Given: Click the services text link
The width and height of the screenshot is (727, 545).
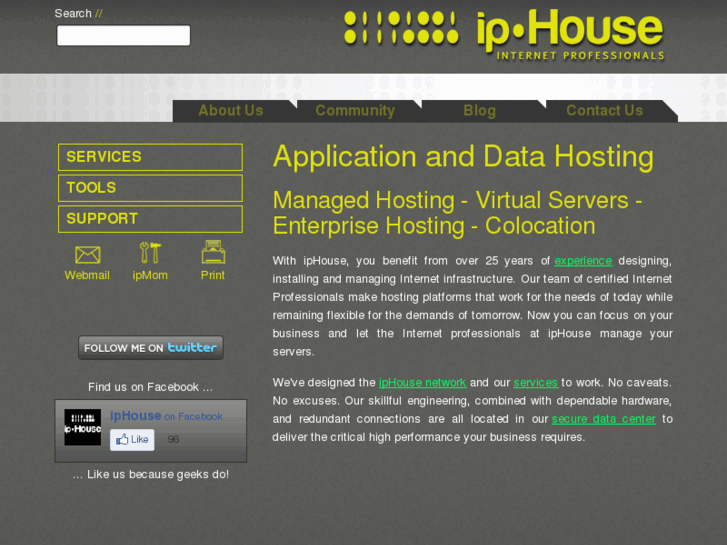Looking at the screenshot, I should [x=536, y=383].
